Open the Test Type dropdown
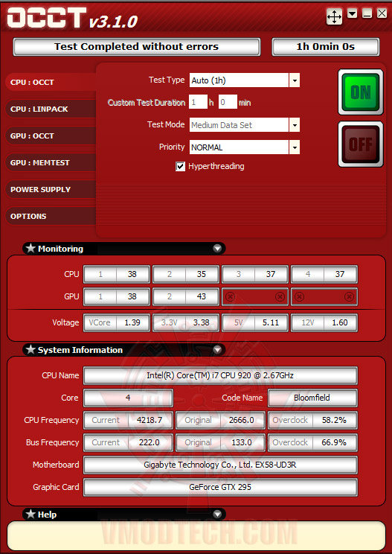The width and height of the screenshot is (392, 554). click(295, 80)
